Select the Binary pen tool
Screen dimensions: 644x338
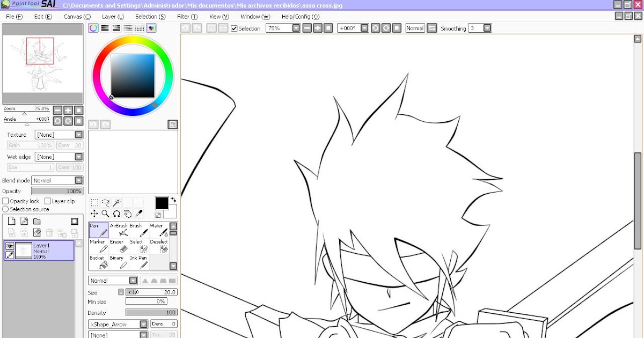pos(119,262)
